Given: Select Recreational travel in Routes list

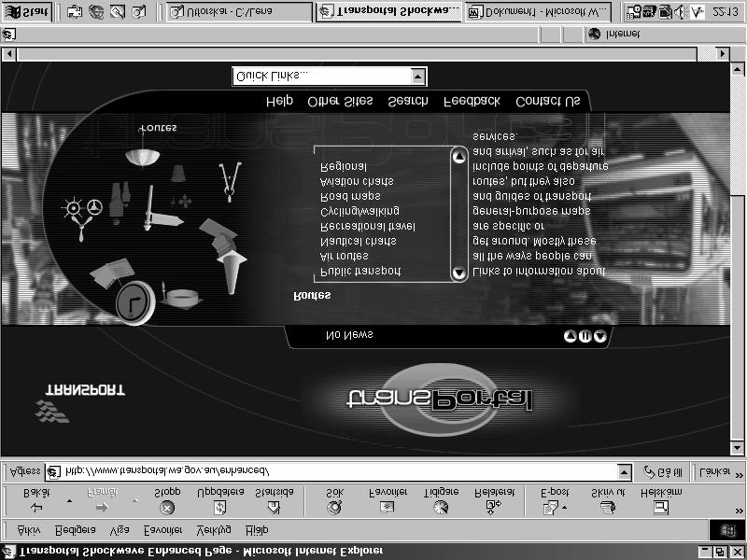Looking at the screenshot, I should click(368, 226).
